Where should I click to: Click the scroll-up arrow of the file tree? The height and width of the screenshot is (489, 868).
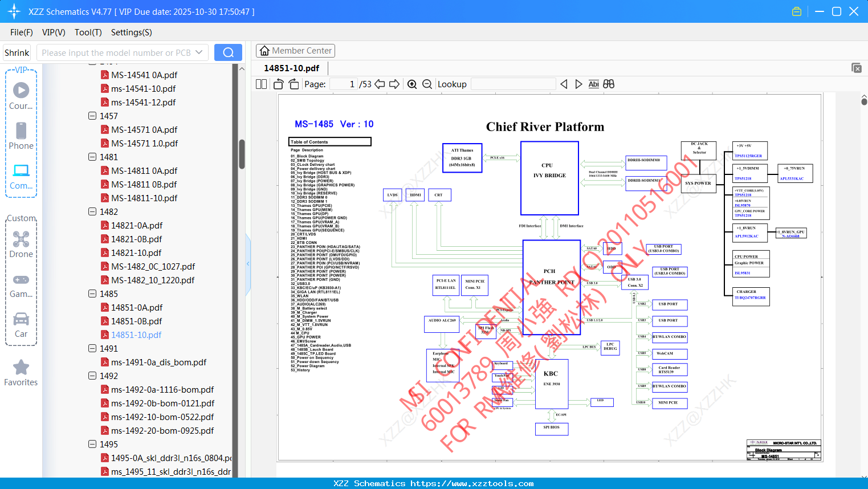242,68
